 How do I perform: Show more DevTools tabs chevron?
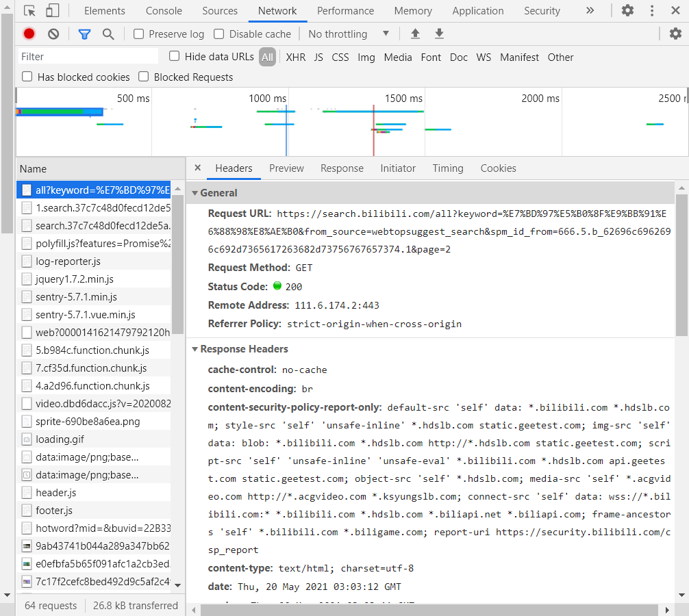[x=590, y=10]
